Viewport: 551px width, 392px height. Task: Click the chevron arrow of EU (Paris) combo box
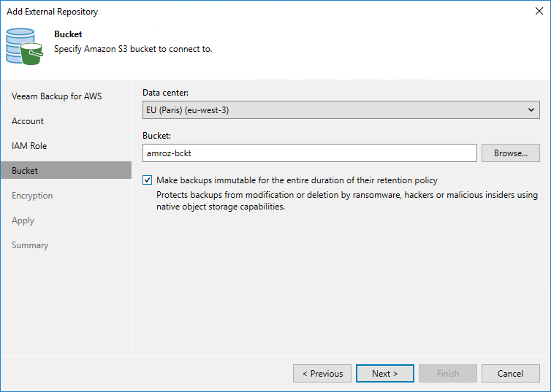pos(531,110)
